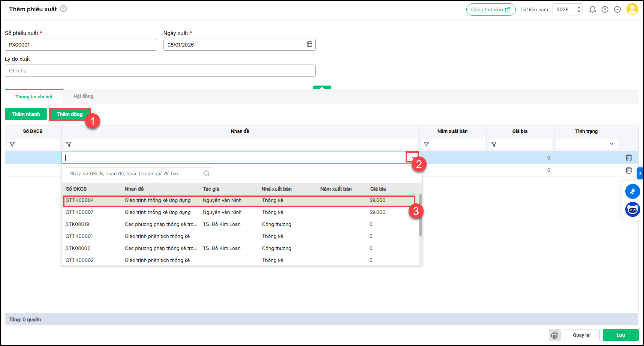Collapse the header form with green arrow

tap(322, 88)
